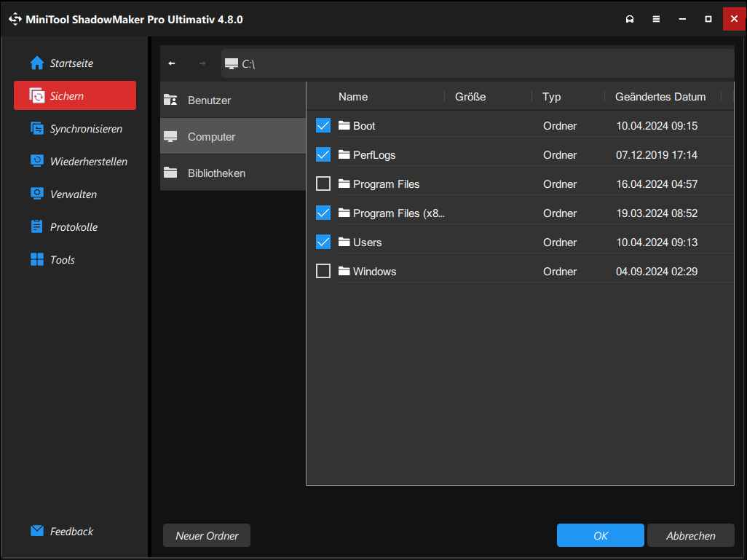Uncheck the Program Files (x8... checkbox
747x560 pixels.
point(323,213)
